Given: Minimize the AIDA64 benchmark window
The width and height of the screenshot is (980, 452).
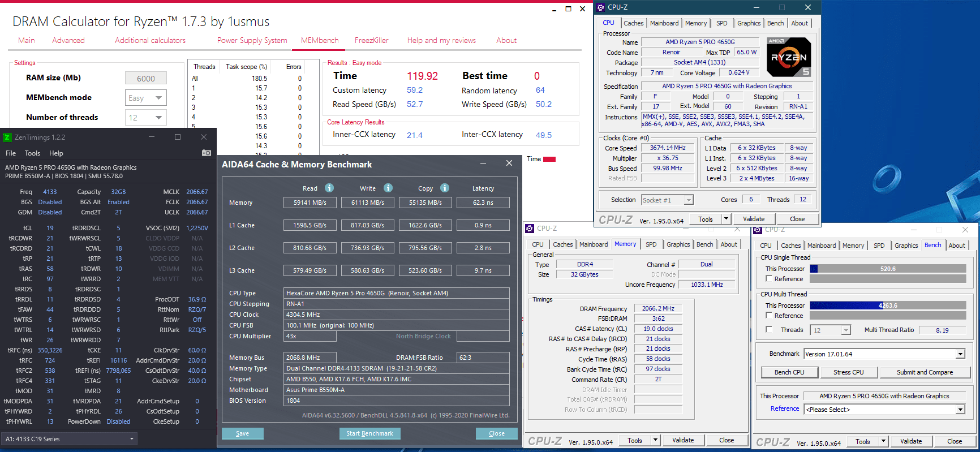Looking at the screenshot, I should [x=484, y=163].
